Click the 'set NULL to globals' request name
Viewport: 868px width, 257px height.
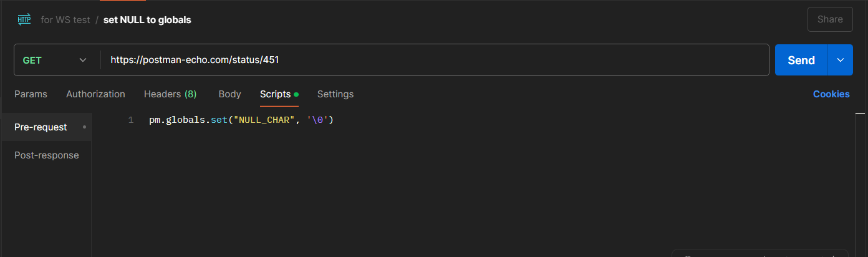[147, 20]
